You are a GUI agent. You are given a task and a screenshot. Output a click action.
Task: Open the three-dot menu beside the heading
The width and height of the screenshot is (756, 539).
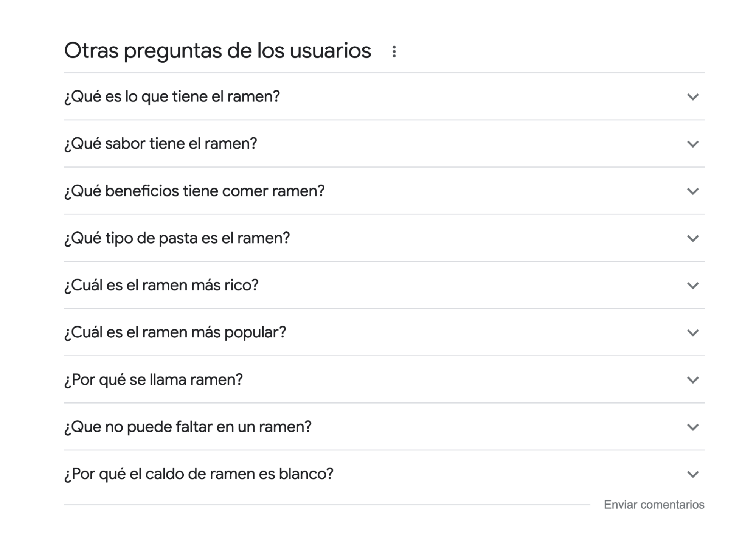coord(394,51)
